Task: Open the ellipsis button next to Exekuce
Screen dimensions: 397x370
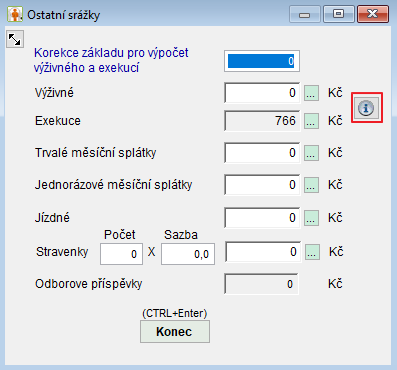Action: point(311,121)
